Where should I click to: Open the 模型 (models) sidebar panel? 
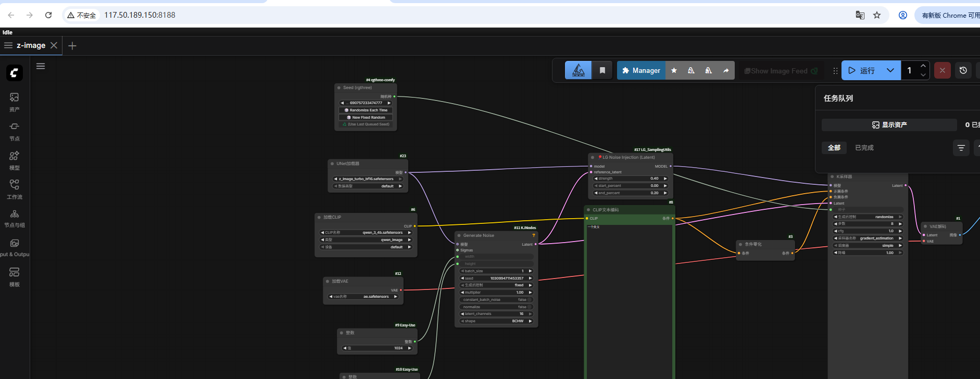click(x=15, y=160)
